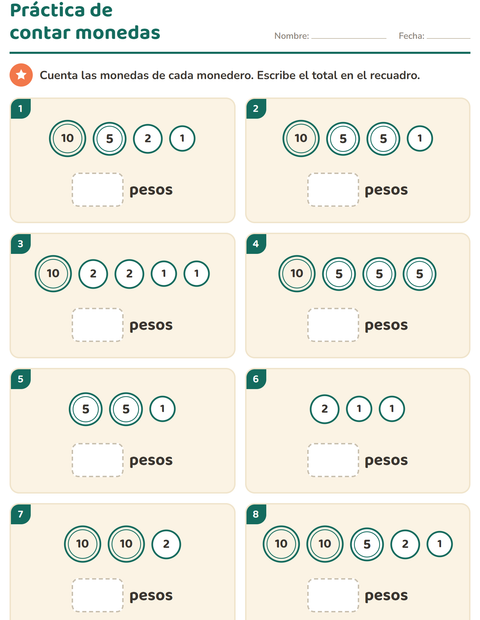Click the Fecha line to write date
480x620 pixels.
tap(449, 36)
